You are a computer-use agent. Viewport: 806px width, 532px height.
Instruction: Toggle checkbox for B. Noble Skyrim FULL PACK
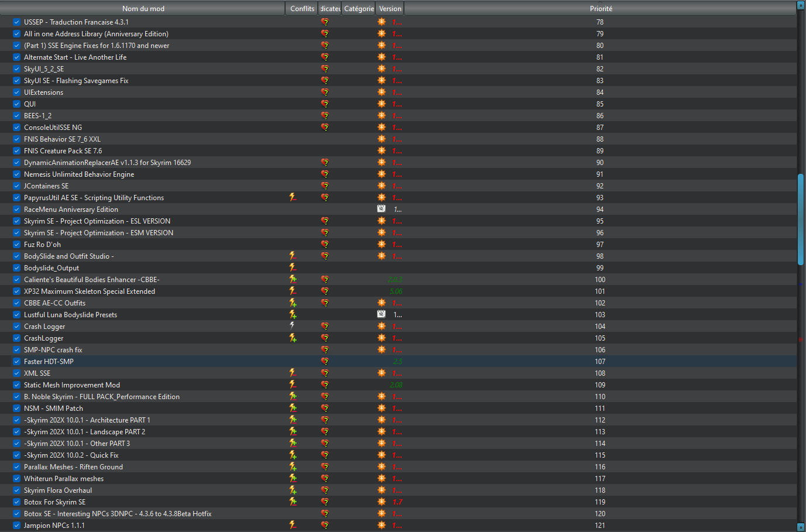(x=17, y=396)
